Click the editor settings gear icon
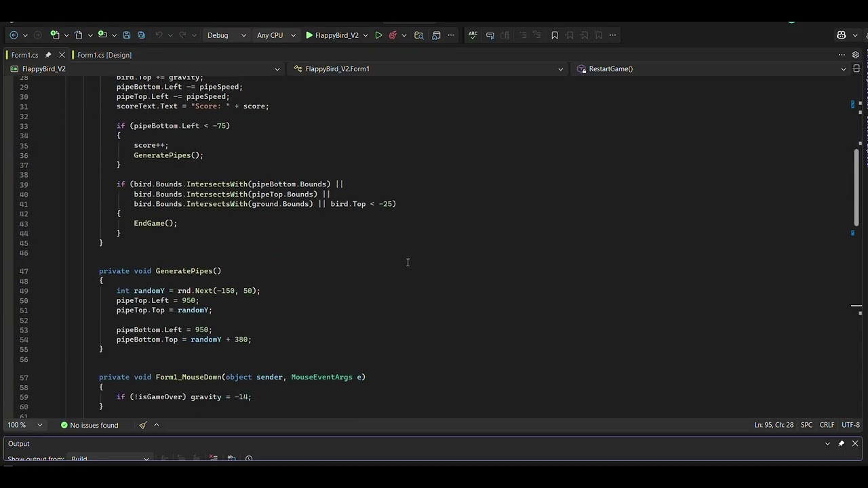Viewport: 868px width, 488px height. pyautogui.click(x=856, y=55)
